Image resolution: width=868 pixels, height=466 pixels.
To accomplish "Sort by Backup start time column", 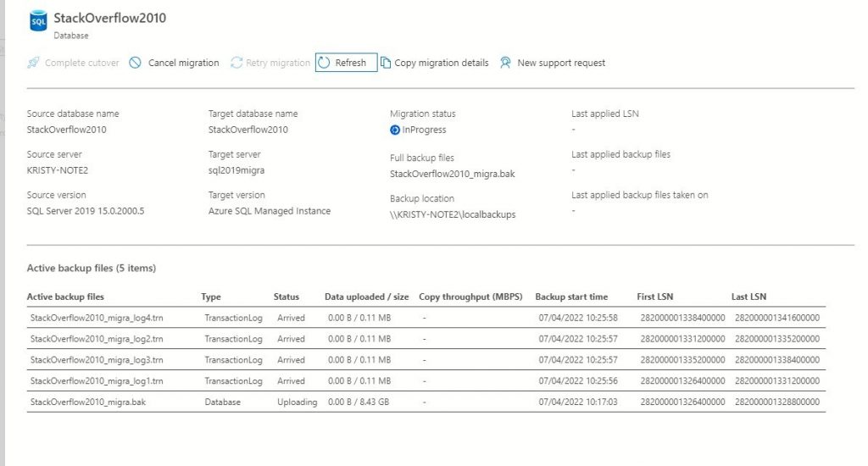I will [x=571, y=297].
